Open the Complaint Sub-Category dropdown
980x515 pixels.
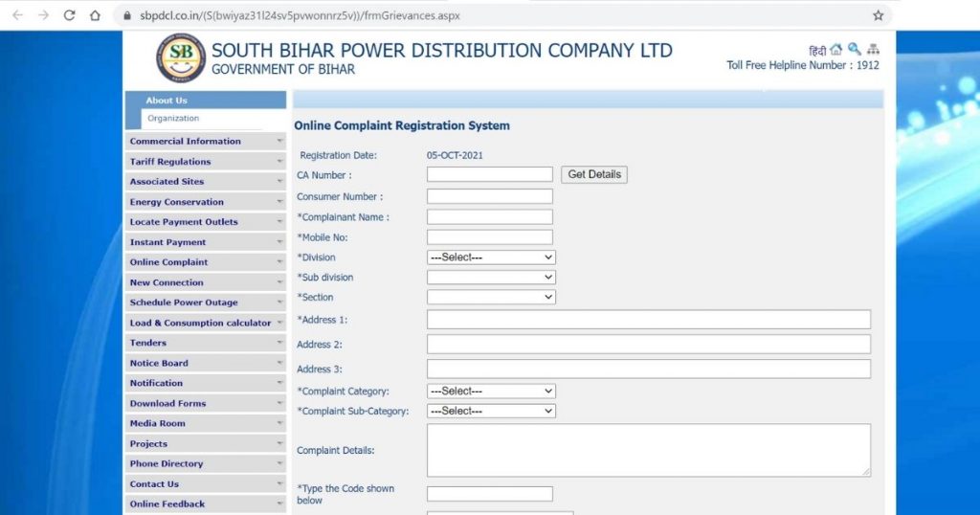[491, 412]
